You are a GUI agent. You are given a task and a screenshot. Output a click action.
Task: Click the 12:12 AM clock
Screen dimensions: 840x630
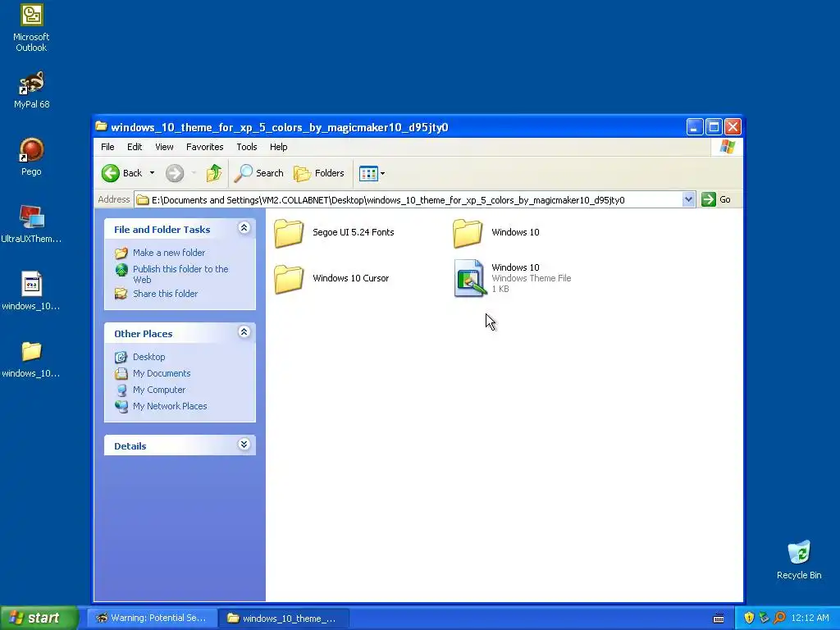pos(810,619)
